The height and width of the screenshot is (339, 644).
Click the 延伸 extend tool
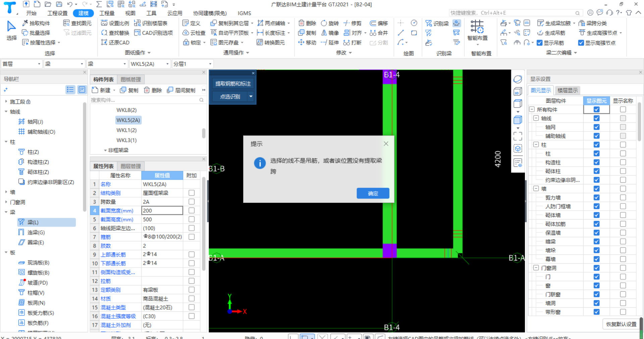(x=330, y=43)
